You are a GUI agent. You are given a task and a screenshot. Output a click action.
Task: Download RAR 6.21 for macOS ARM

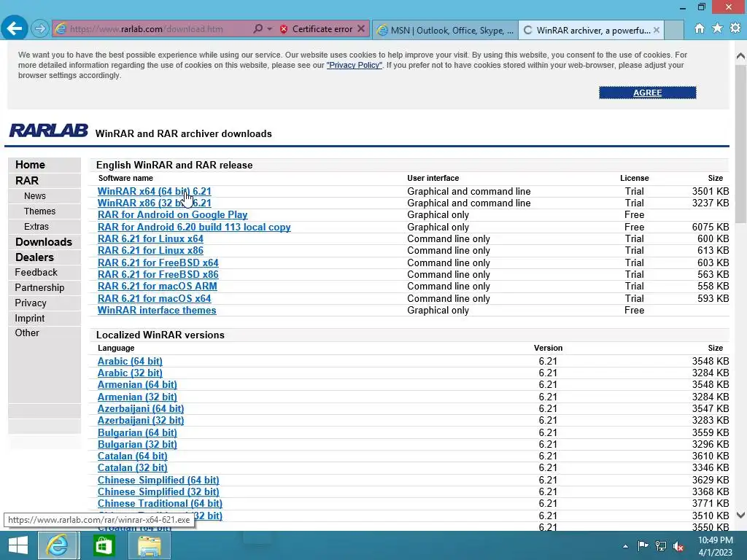tap(158, 286)
